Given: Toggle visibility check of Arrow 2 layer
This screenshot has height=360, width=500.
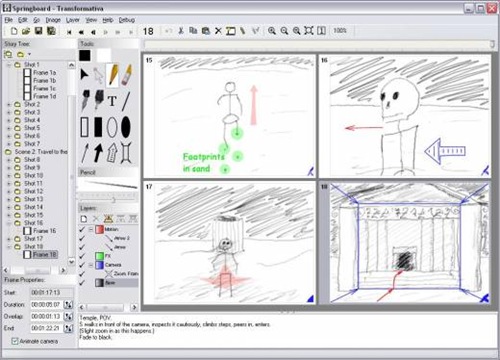Looking at the screenshot, I should pyautogui.click(x=82, y=238).
